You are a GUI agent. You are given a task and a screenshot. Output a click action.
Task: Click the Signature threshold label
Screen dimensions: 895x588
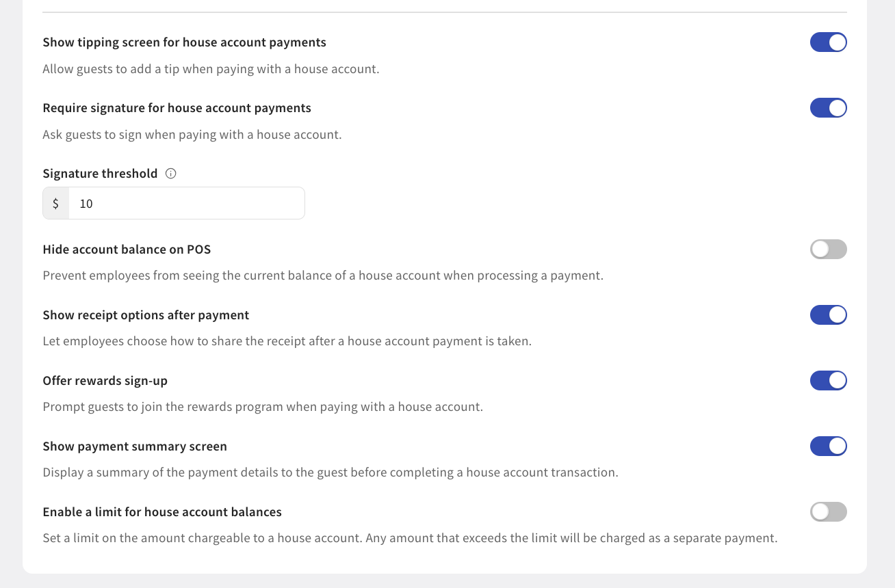[100, 174]
